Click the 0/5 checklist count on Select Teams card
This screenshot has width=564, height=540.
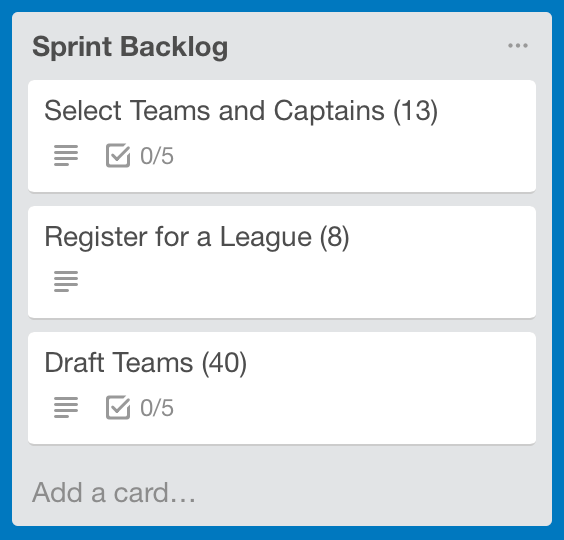click(157, 156)
